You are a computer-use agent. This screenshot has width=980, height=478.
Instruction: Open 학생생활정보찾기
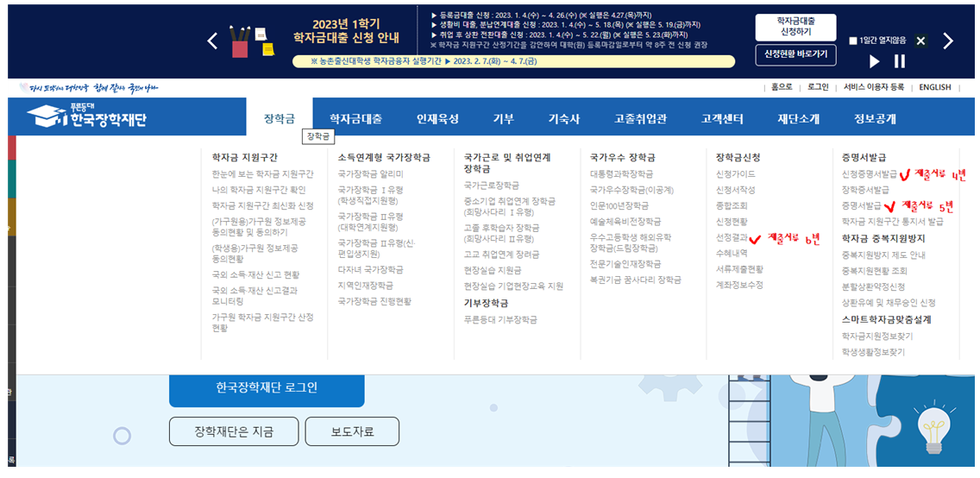click(873, 352)
